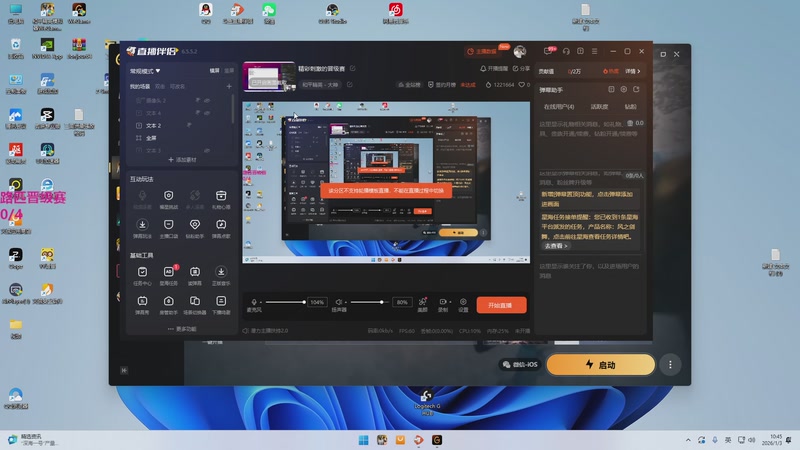Switch to the 钻粉 tab
The height and width of the screenshot is (450, 800).
[x=631, y=107]
